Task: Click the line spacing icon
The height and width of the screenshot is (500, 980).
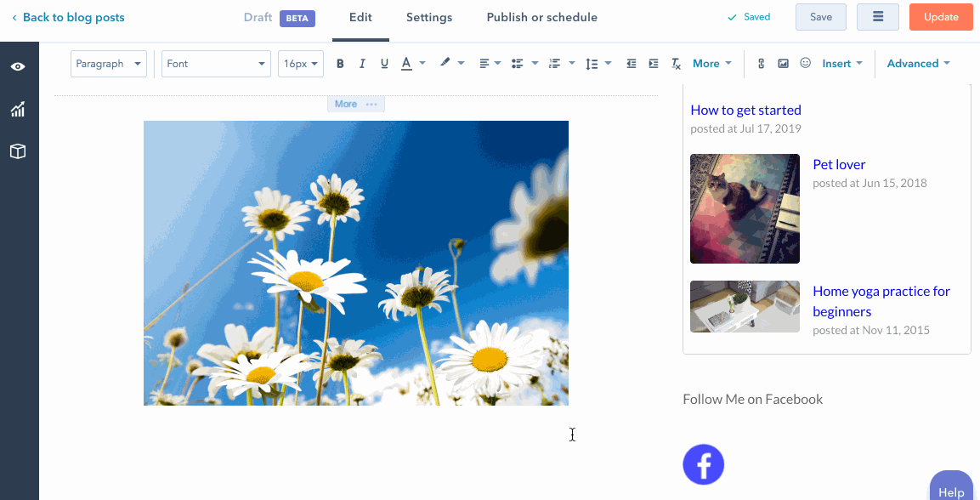Action: 592,63
